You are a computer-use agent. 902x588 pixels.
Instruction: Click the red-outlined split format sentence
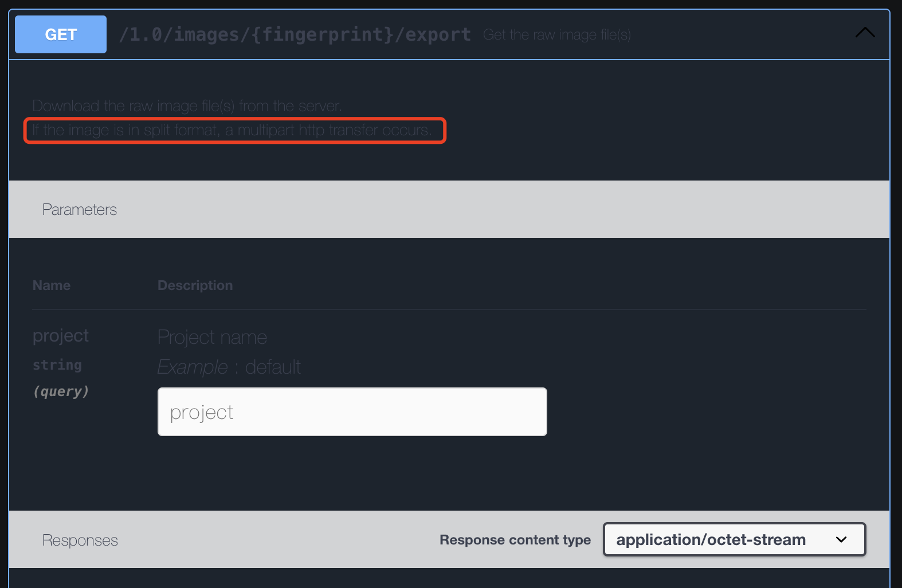coord(232,131)
